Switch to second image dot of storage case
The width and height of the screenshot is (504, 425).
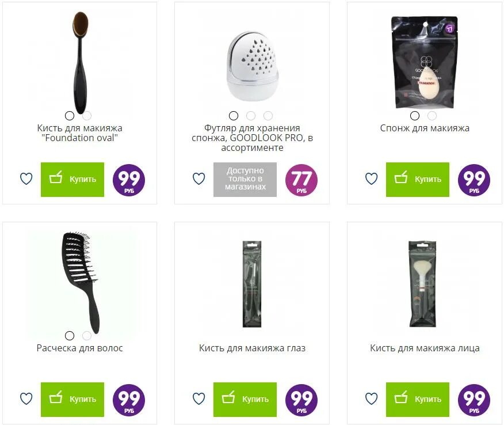251,116
